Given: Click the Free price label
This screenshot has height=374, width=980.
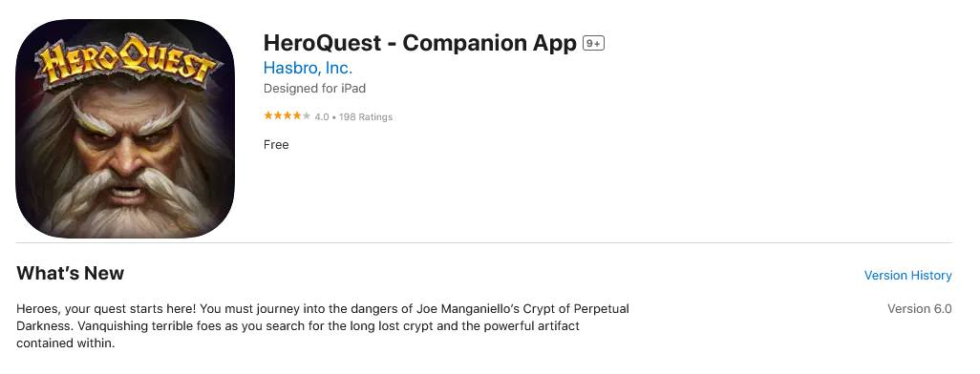Looking at the screenshot, I should click(276, 145).
